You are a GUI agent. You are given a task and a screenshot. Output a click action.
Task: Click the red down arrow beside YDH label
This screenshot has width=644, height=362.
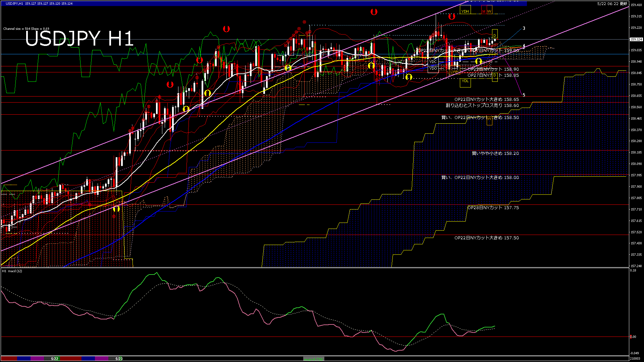(452, 16)
